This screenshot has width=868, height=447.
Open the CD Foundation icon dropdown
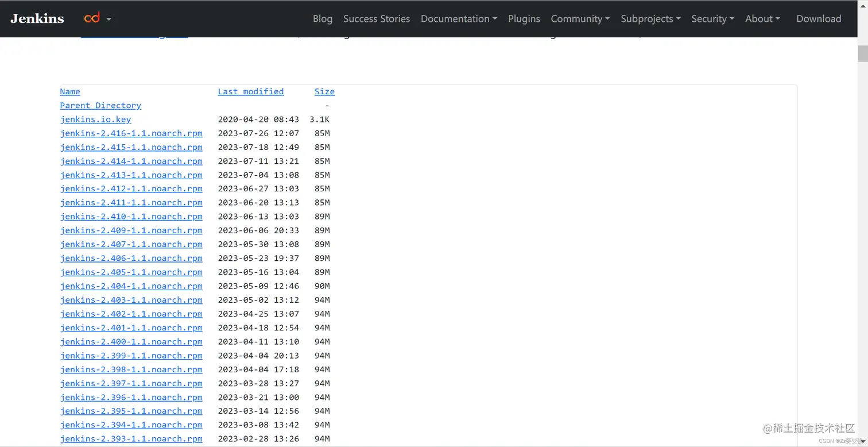click(97, 18)
